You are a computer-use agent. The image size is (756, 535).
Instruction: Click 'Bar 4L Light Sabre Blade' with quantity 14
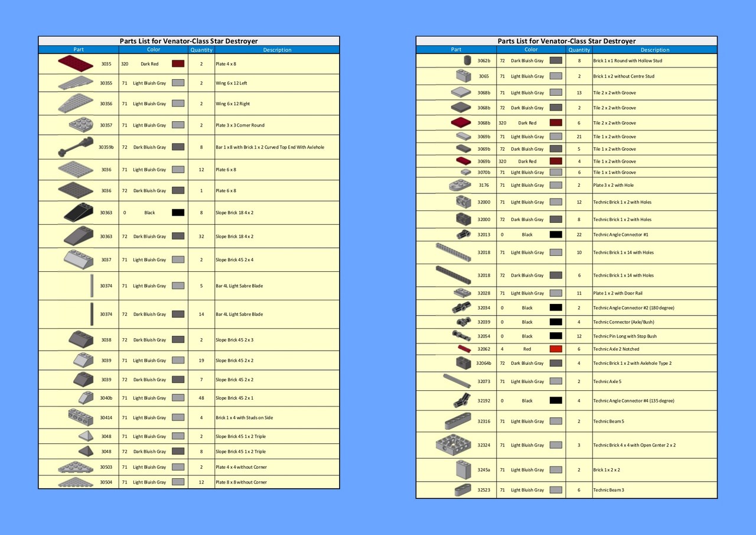click(239, 314)
